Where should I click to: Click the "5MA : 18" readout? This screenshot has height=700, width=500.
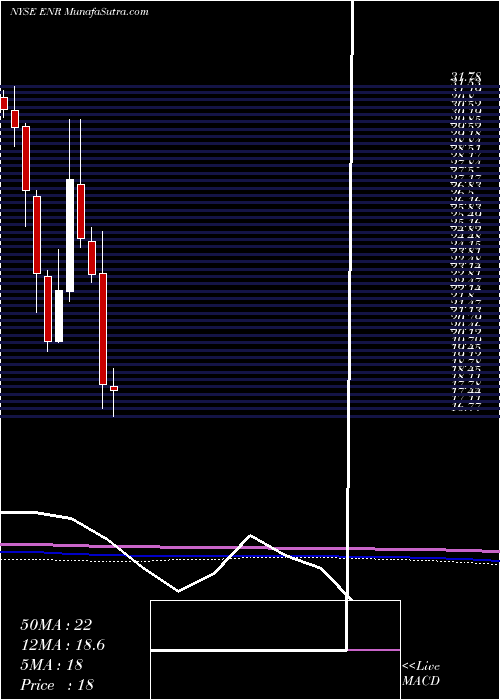(52, 665)
